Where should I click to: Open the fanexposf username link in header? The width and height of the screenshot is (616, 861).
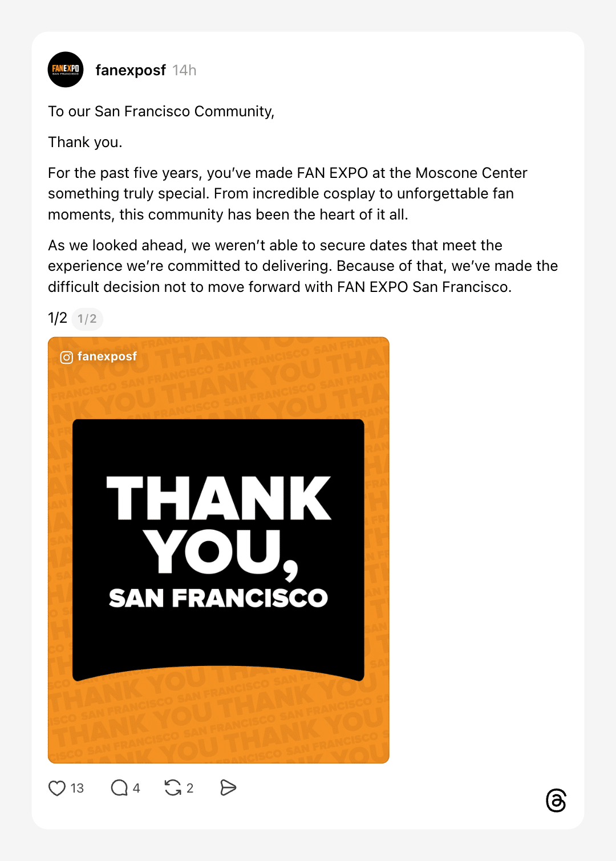click(131, 70)
